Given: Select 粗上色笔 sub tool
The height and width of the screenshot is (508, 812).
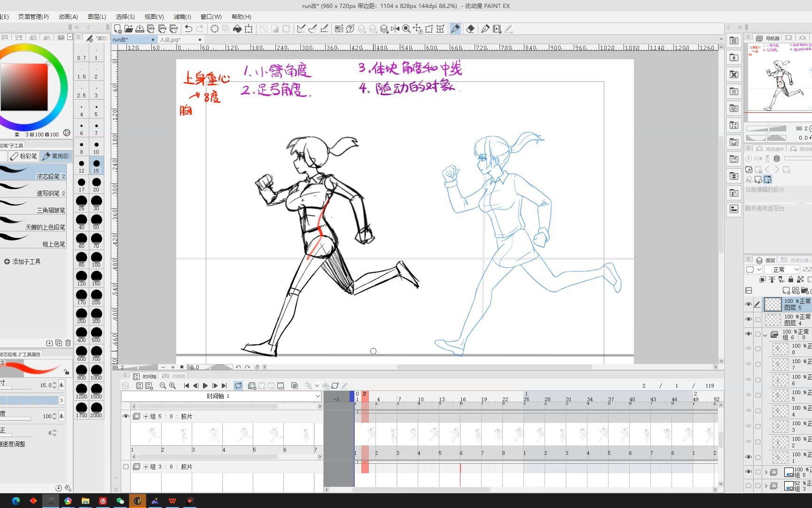Looking at the screenshot, I should pos(33,240).
